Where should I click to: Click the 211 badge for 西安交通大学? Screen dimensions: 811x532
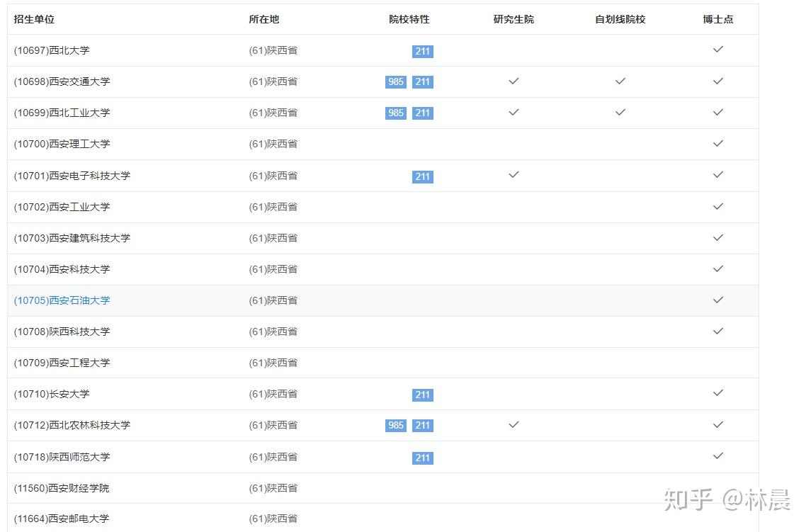[423, 81]
